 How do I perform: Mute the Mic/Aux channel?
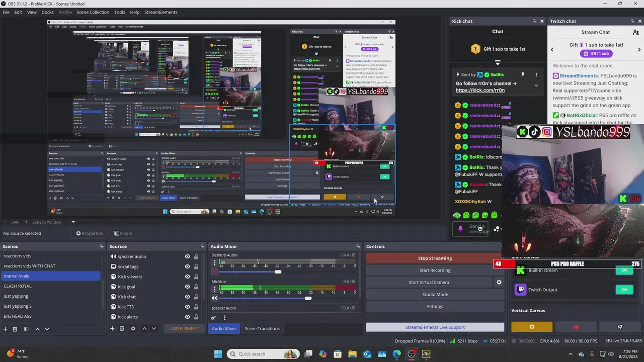coord(215,298)
